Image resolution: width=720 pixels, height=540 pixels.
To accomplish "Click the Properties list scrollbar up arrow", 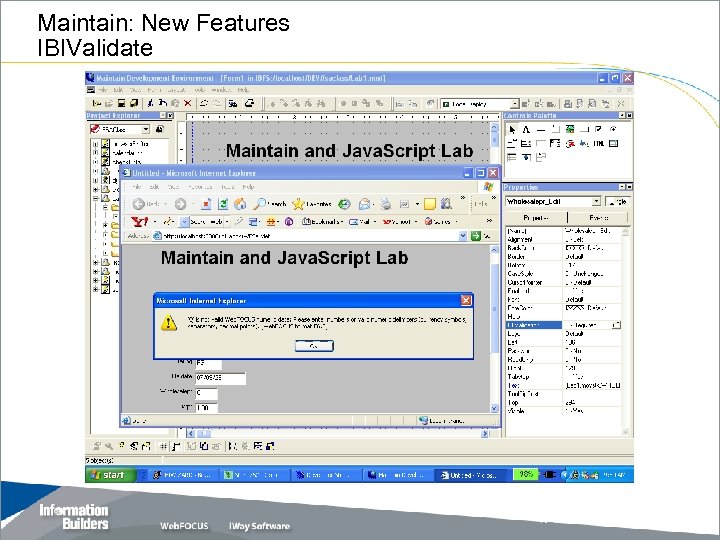I will pos(625,232).
